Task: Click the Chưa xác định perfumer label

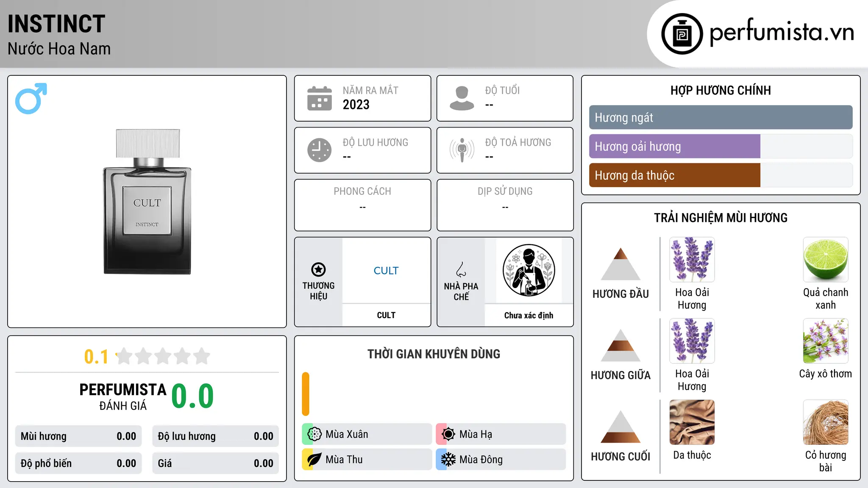Action: (x=529, y=315)
